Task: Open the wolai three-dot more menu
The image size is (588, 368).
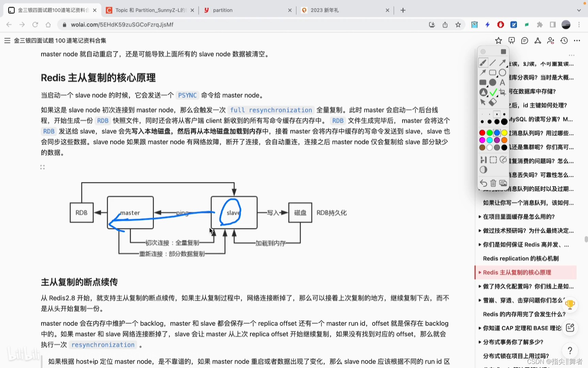Action: [x=577, y=41]
